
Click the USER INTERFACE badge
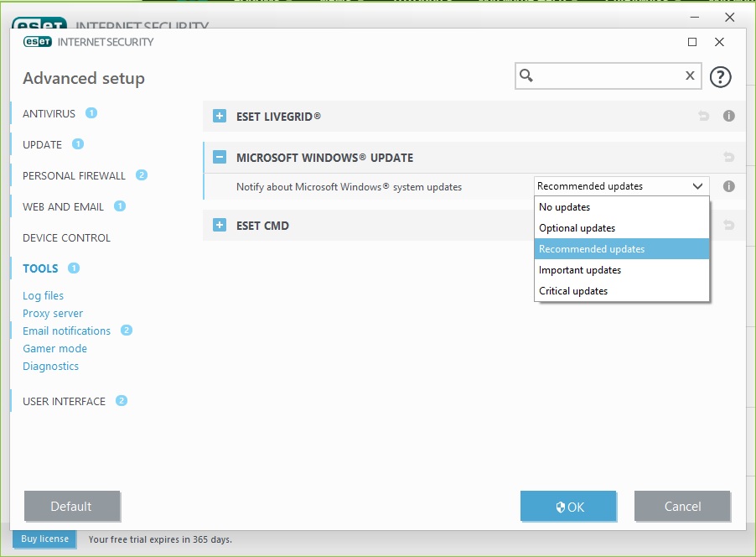(122, 401)
